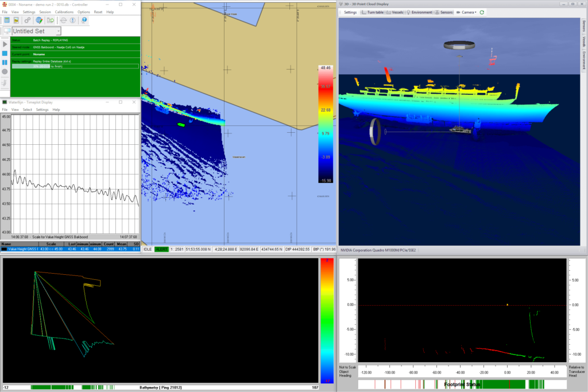Refresh the 3D Point Cloud view
The image size is (588, 392).
pos(482,12)
